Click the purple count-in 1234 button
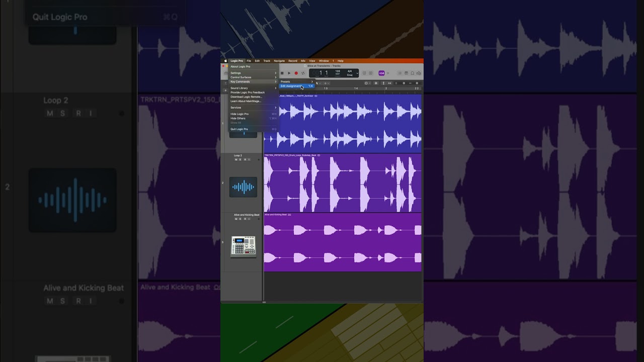The height and width of the screenshot is (362, 644). pyautogui.click(x=381, y=73)
